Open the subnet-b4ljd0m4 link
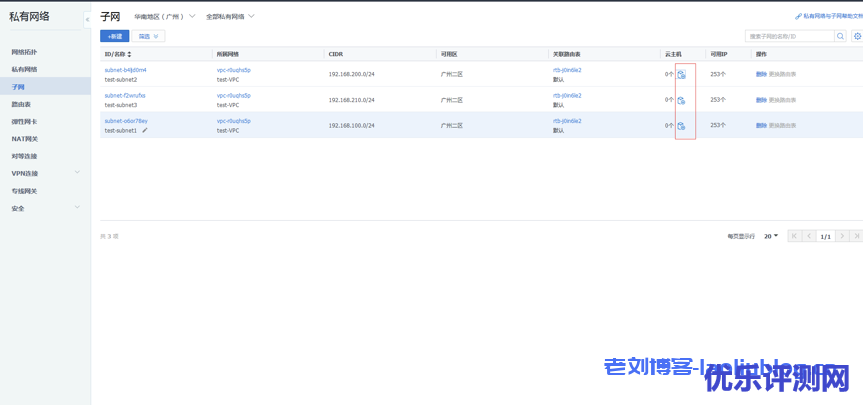 click(x=125, y=70)
